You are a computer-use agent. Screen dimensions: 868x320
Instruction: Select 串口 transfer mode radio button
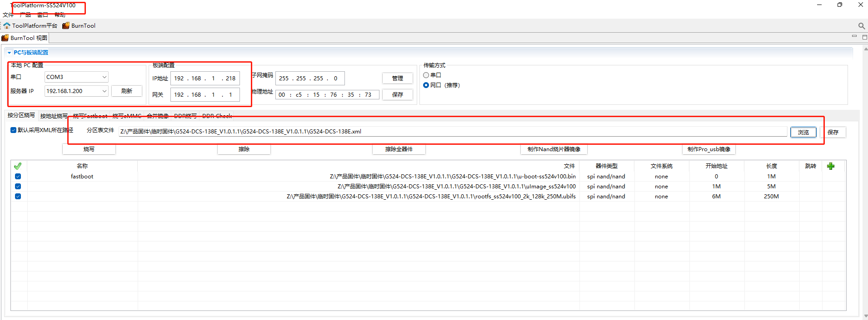click(x=426, y=75)
